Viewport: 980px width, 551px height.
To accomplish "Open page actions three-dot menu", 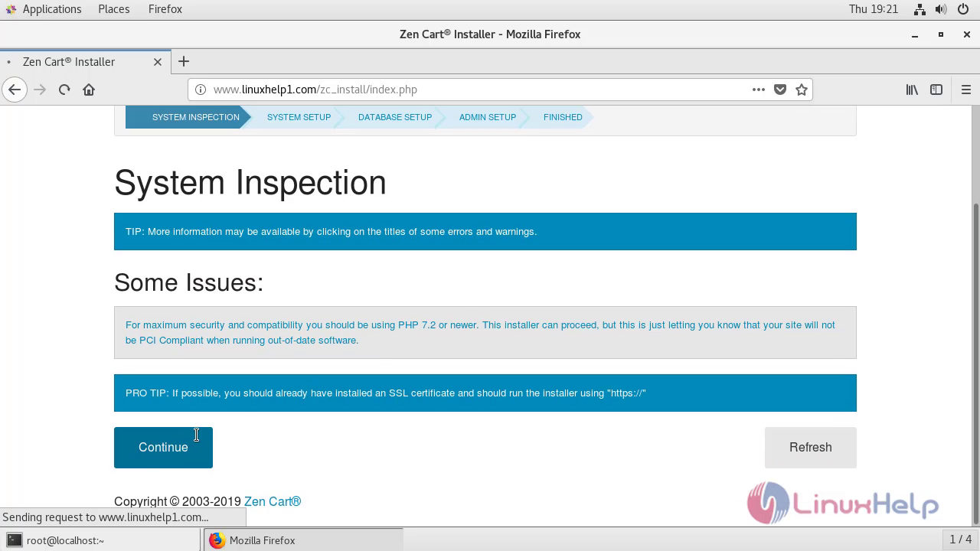I will pos(759,90).
